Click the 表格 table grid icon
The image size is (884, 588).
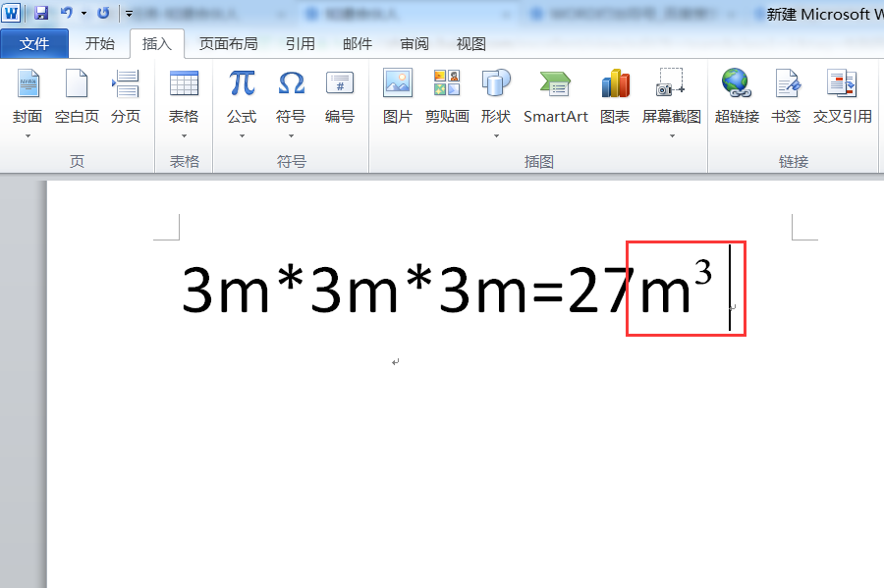coord(184,83)
